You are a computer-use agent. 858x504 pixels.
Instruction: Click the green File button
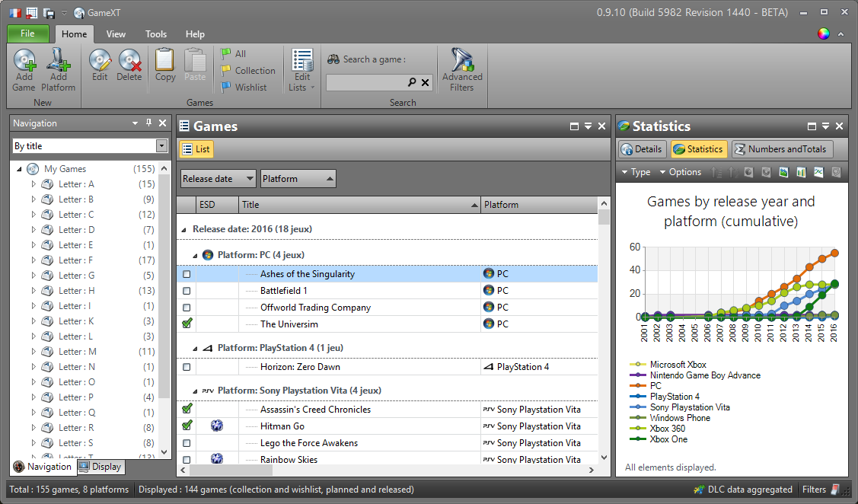tap(27, 33)
